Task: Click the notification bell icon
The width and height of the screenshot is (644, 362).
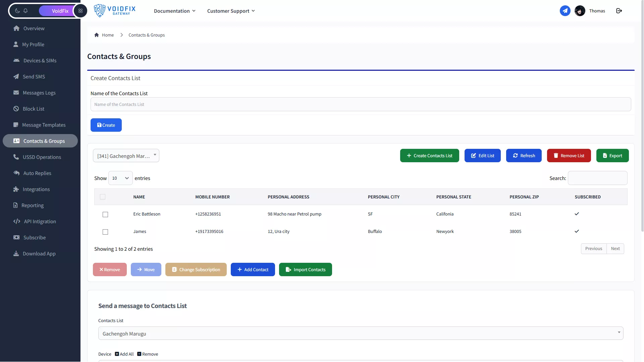Action: 25,11
